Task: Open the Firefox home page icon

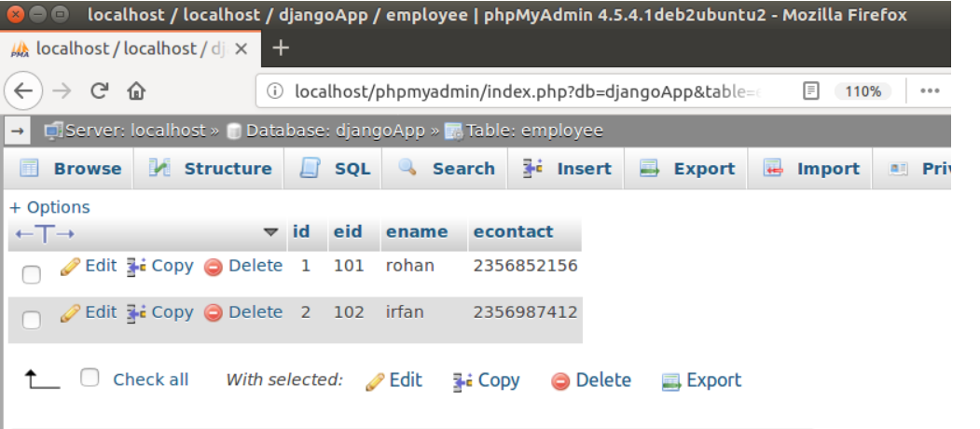Action: click(x=135, y=92)
